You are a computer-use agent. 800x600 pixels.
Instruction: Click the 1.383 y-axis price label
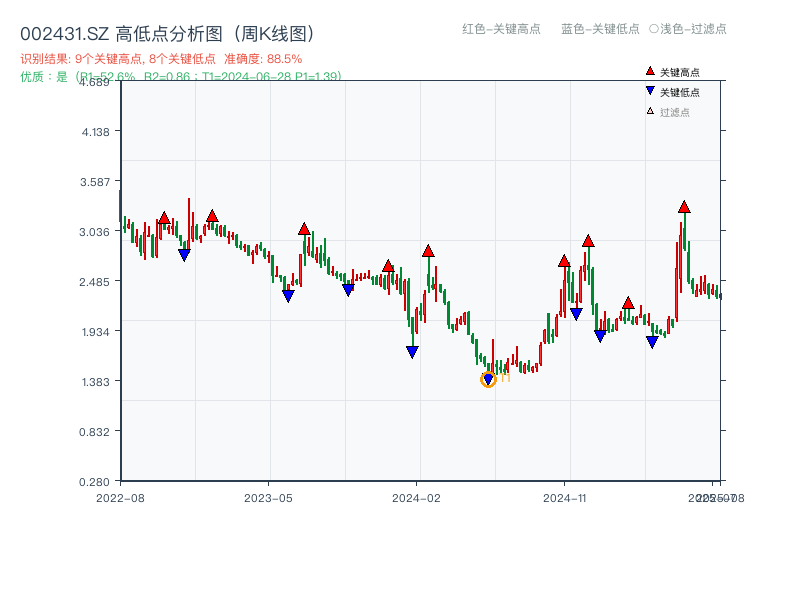click(94, 380)
